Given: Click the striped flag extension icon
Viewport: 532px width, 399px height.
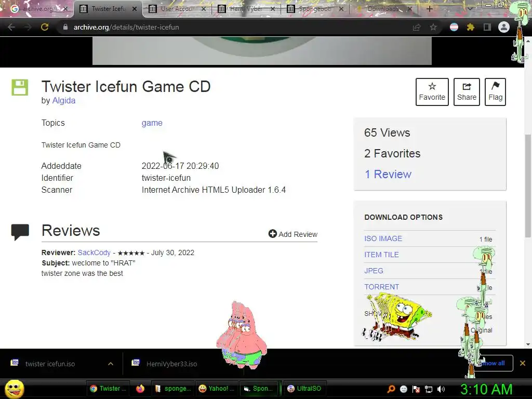Looking at the screenshot, I should coord(454,27).
